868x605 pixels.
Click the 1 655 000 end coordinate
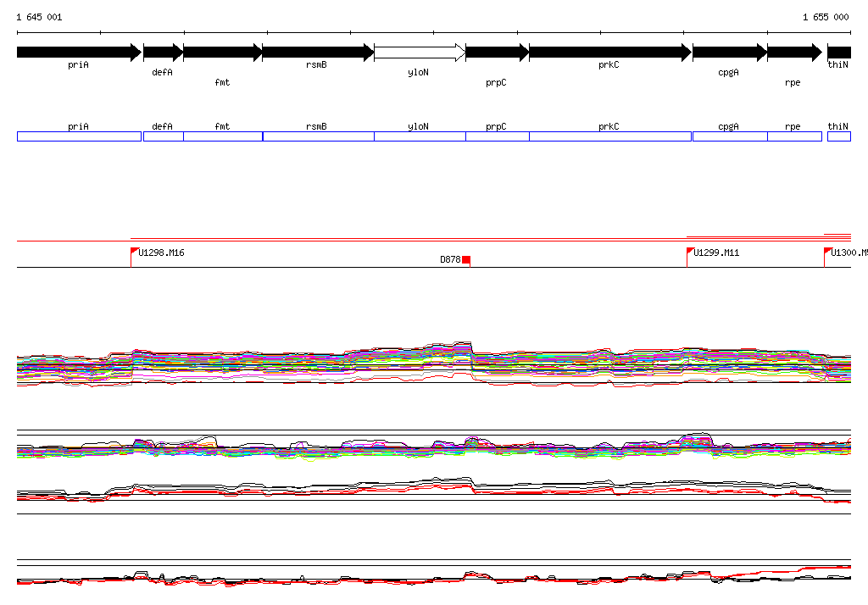point(826,17)
